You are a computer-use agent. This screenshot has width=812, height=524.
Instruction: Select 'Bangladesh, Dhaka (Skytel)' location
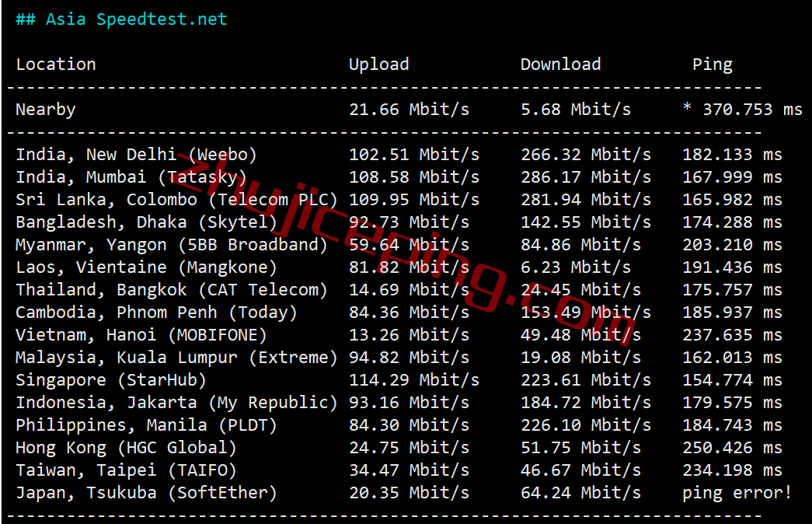(147, 223)
